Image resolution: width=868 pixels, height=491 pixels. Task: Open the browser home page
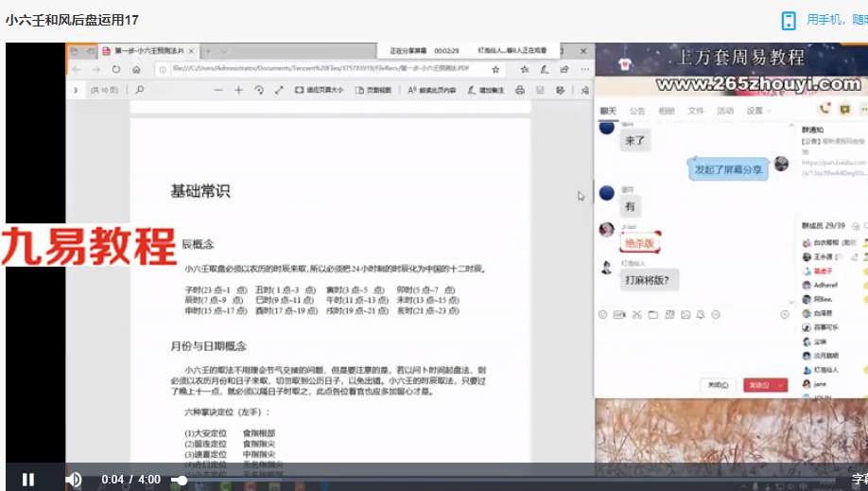coord(136,69)
